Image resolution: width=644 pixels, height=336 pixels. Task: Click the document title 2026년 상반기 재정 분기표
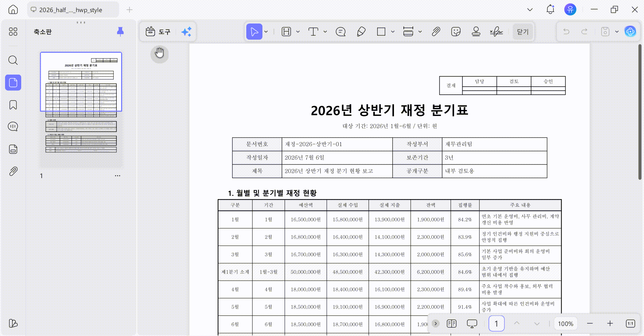389,110
